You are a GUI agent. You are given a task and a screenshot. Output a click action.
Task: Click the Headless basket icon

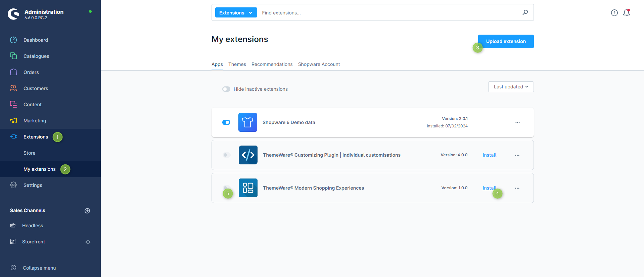click(x=13, y=225)
